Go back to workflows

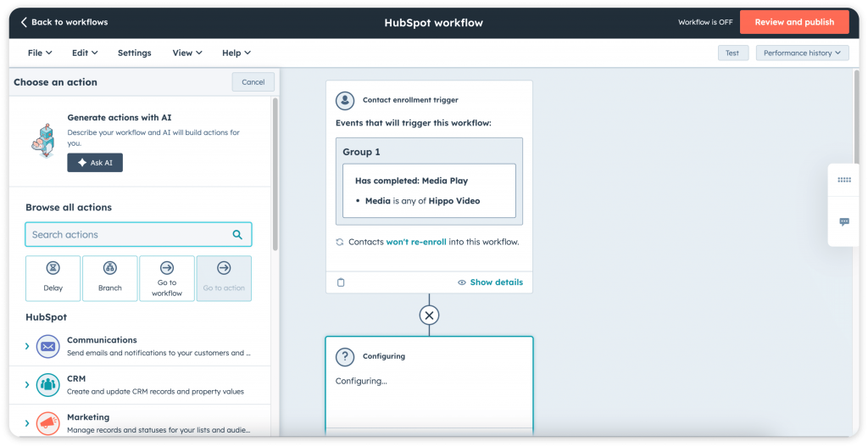(64, 22)
